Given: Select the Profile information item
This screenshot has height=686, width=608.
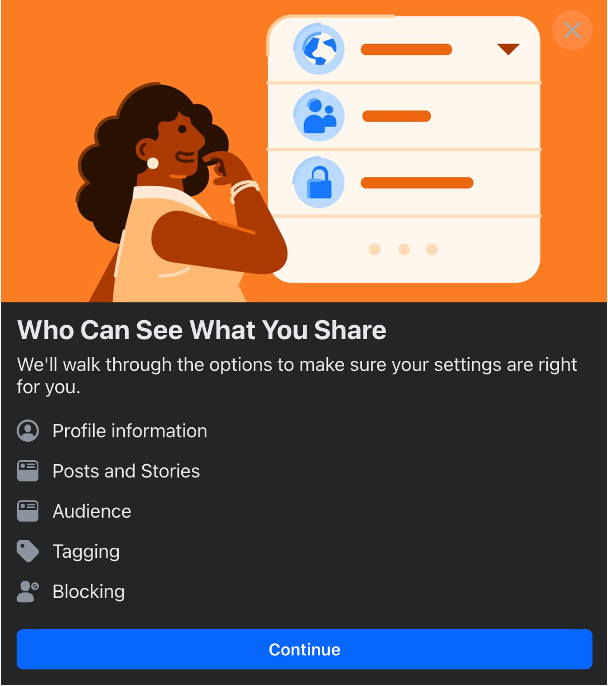Looking at the screenshot, I should point(112,431).
